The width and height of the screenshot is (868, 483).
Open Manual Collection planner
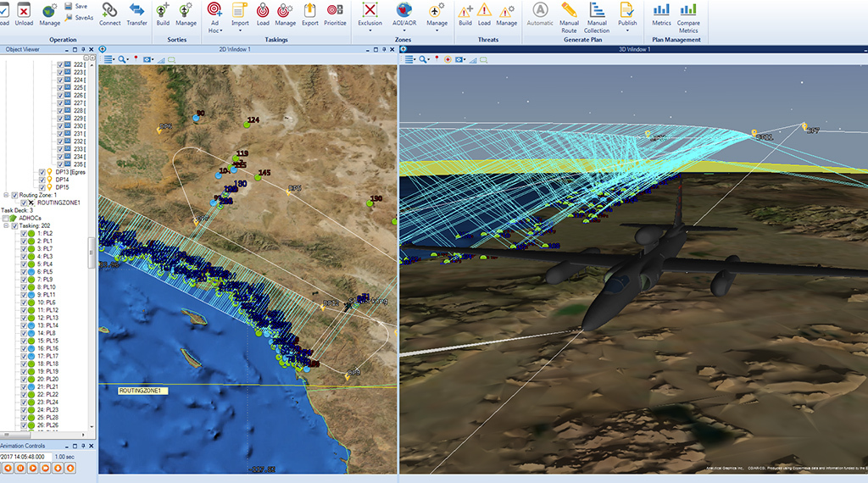[x=597, y=12]
